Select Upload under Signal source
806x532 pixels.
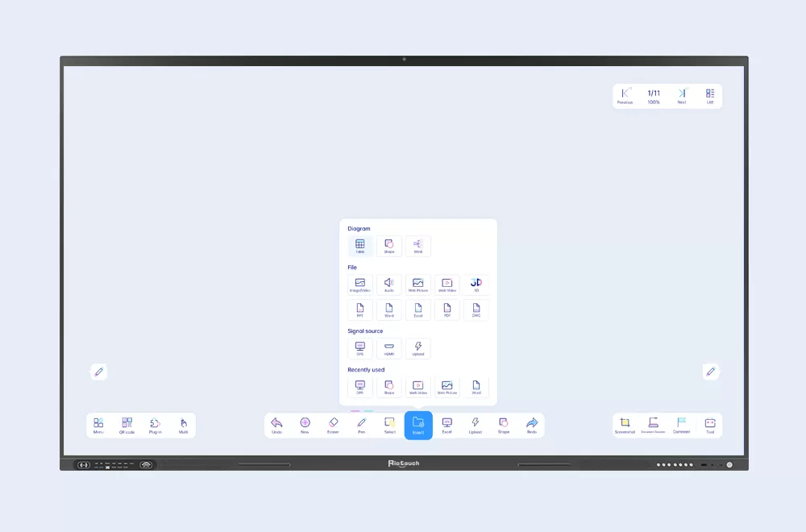click(x=418, y=348)
